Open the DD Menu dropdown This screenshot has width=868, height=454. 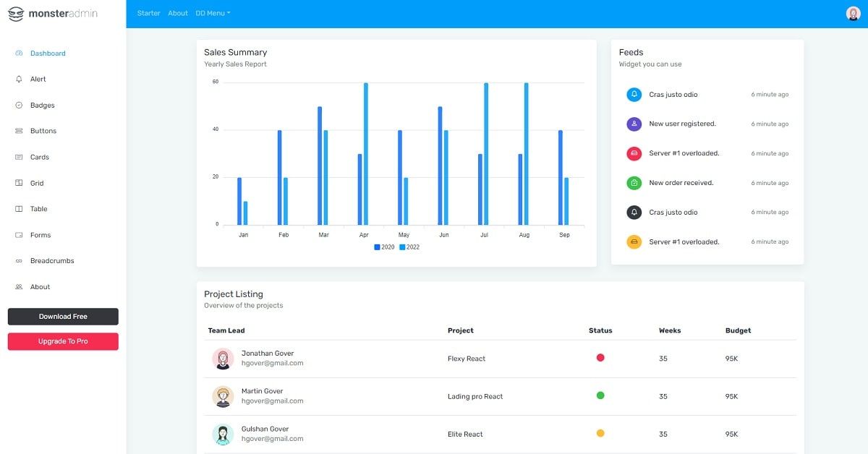pyautogui.click(x=212, y=12)
